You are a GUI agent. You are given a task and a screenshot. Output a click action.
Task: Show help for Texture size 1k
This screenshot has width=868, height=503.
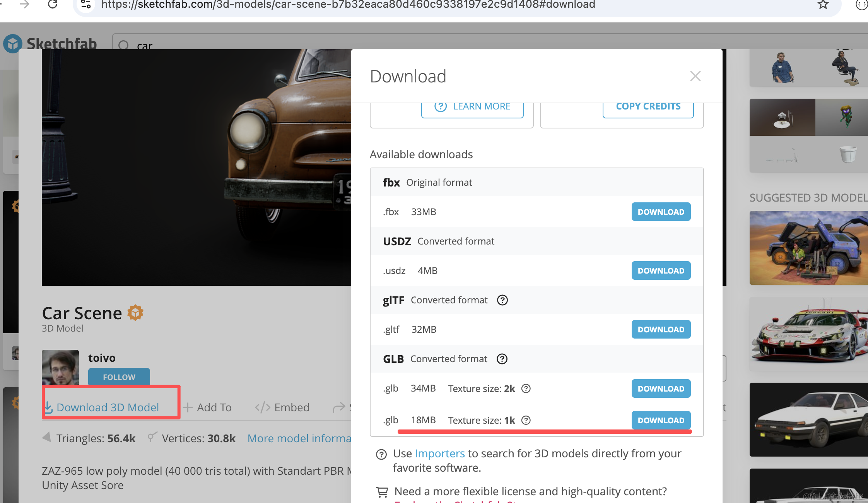[x=526, y=420]
